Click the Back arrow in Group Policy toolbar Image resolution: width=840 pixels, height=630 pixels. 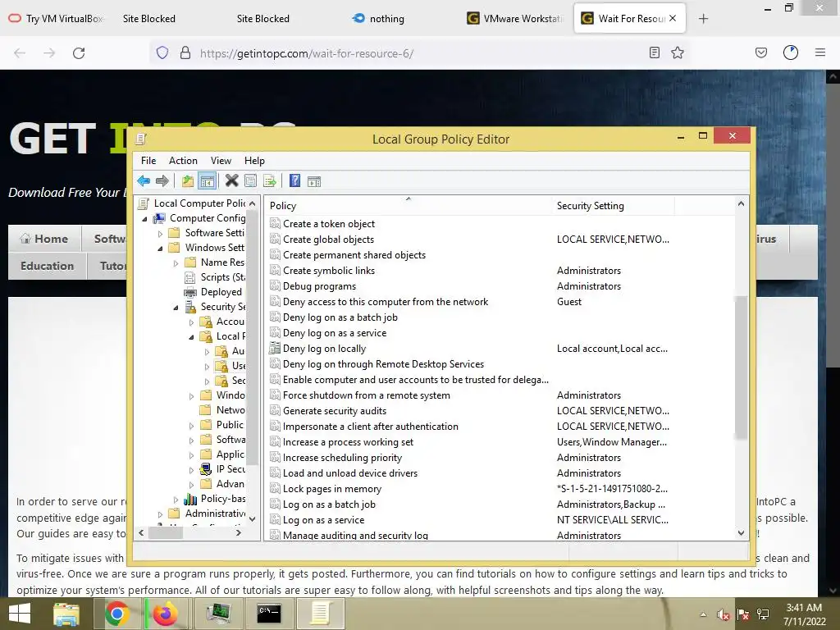pos(144,181)
